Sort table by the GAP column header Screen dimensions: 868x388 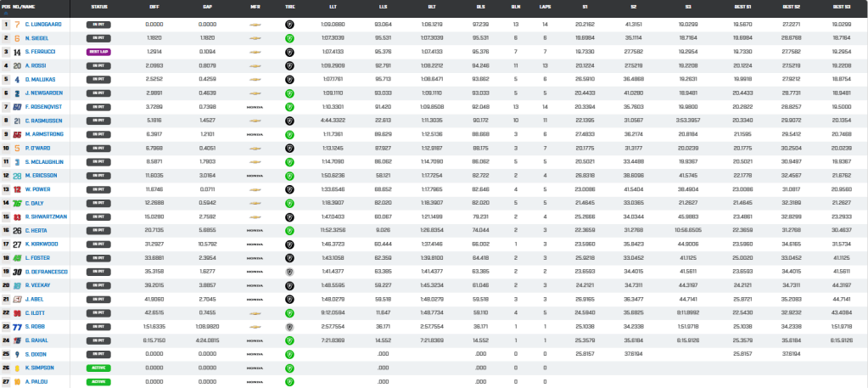pos(207,6)
